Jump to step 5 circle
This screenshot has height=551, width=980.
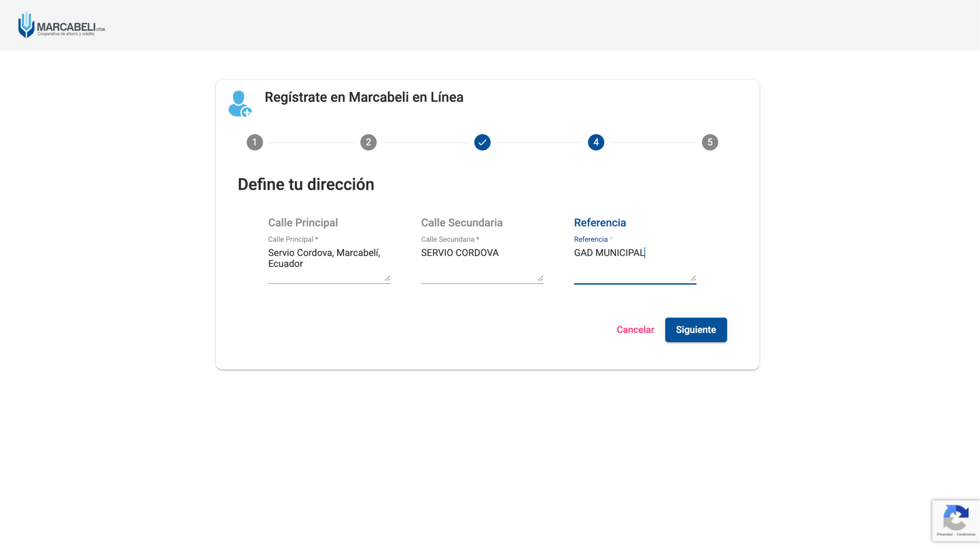[710, 142]
